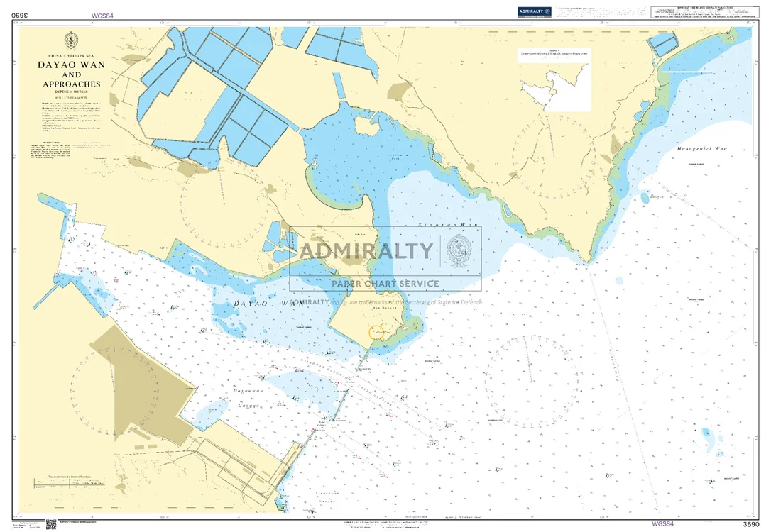Click the 'DAYAO WAN' water area label
This screenshot has height=532, width=771.
(x=268, y=304)
